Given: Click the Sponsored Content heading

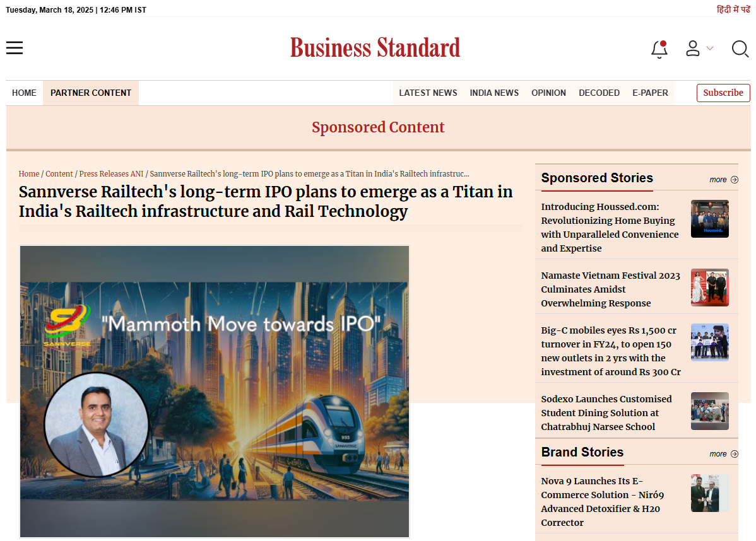Looking at the screenshot, I should point(378,127).
